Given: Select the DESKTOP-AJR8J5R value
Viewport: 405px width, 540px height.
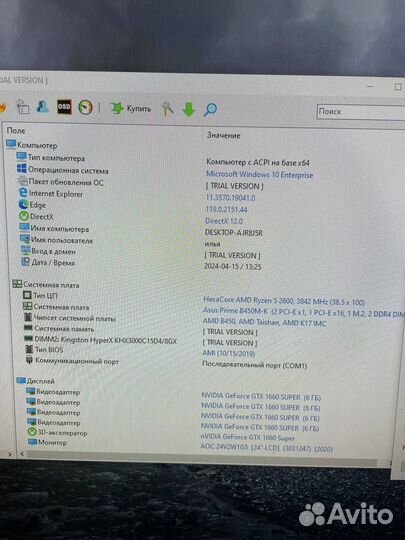Looking at the screenshot, I should coord(233,232).
